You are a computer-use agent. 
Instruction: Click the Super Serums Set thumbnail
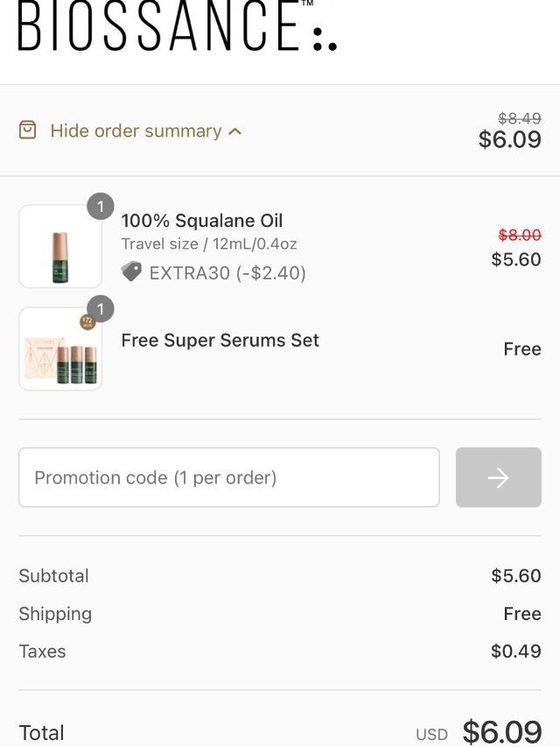coord(60,349)
